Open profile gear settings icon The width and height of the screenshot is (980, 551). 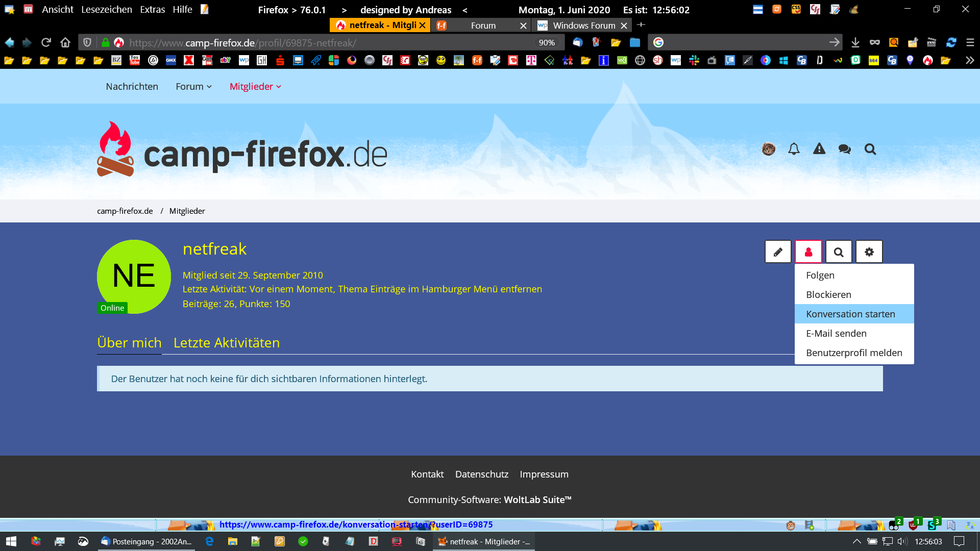click(869, 252)
